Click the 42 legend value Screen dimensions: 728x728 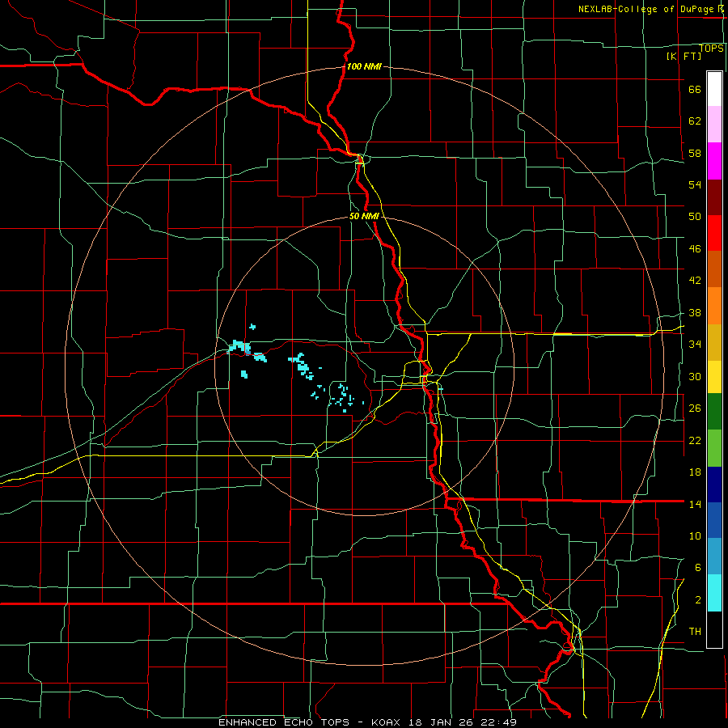695,280
